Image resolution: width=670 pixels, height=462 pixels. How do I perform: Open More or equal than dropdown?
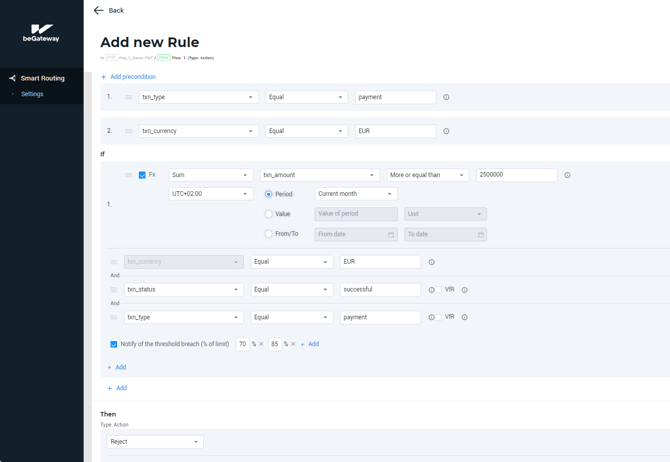(x=428, y=175)
